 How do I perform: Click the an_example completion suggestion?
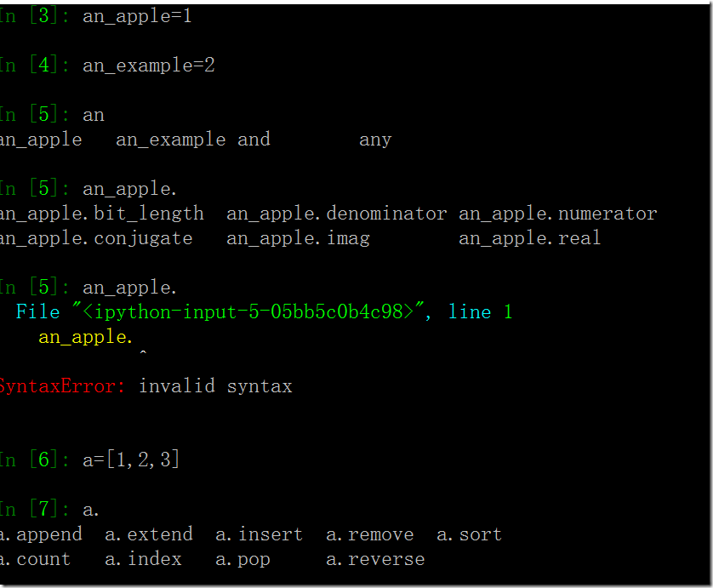(170, 140)
